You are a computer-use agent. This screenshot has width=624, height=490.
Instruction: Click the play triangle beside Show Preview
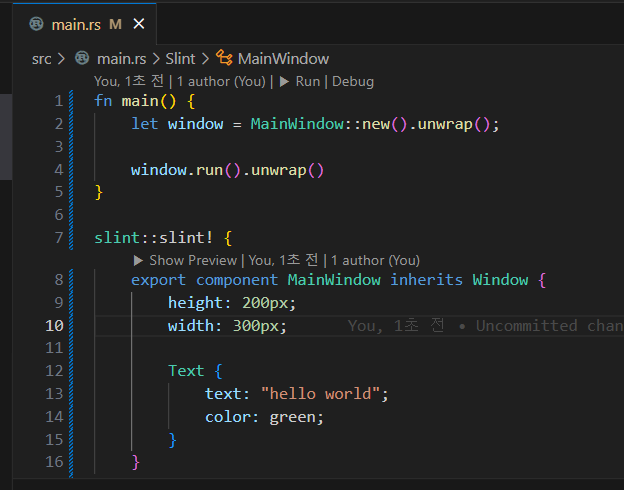pos(138,260)
